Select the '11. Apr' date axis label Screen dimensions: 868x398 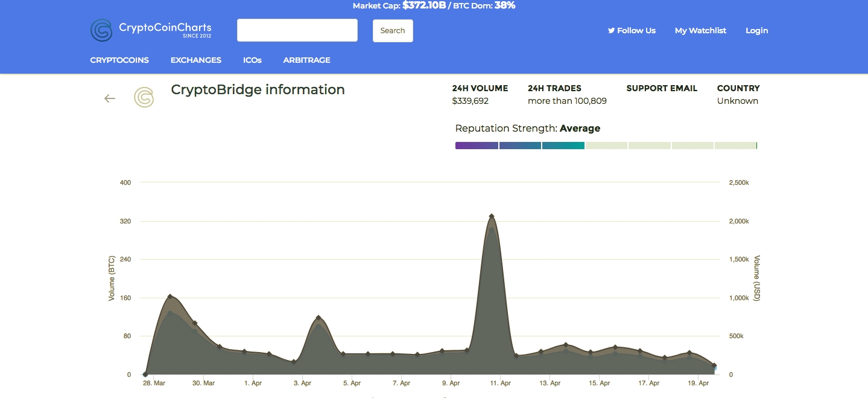tap(500, 383)
